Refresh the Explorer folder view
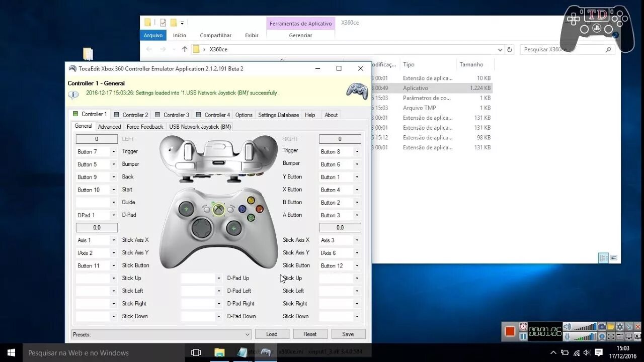 pyautogui.click(x=510, y=50)
